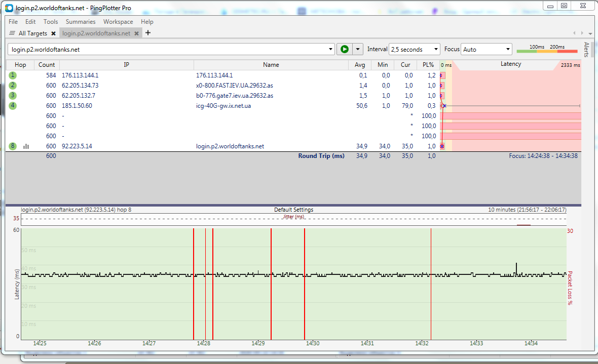The image size is (598, 364).
Task: Click the latency color scale legend
Action: pos(547,50)
